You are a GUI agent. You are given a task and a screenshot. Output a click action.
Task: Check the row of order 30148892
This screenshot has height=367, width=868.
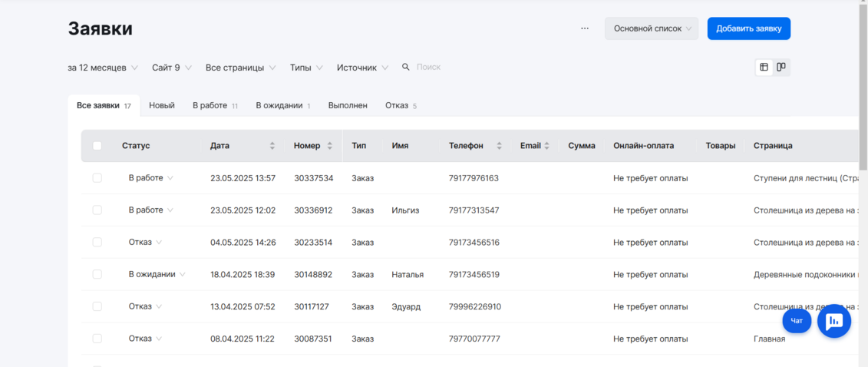click(97, 275)
